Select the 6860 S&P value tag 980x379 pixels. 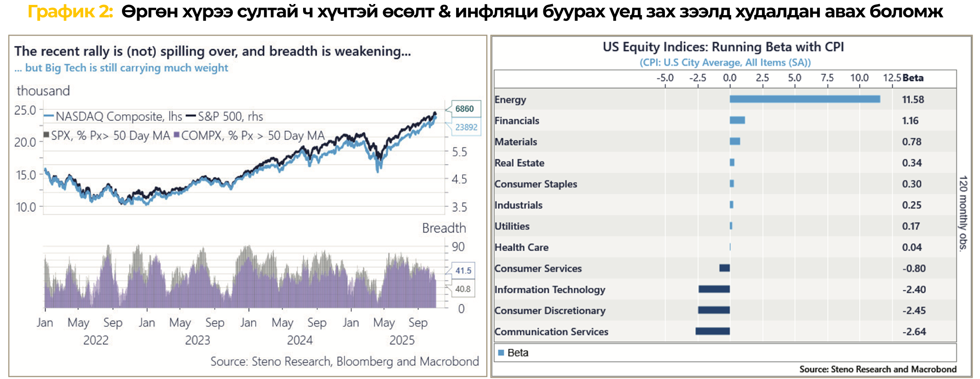(x=464, y=109)
